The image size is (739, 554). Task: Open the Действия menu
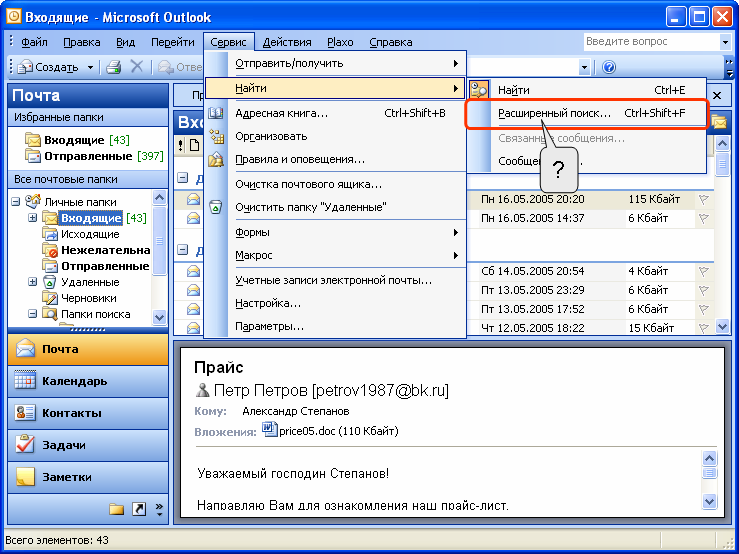(x=287, y=42)
